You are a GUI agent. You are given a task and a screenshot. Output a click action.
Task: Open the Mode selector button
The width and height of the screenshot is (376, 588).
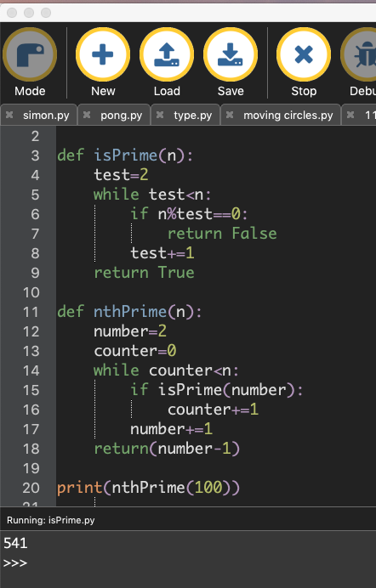(x=30, y=55)
